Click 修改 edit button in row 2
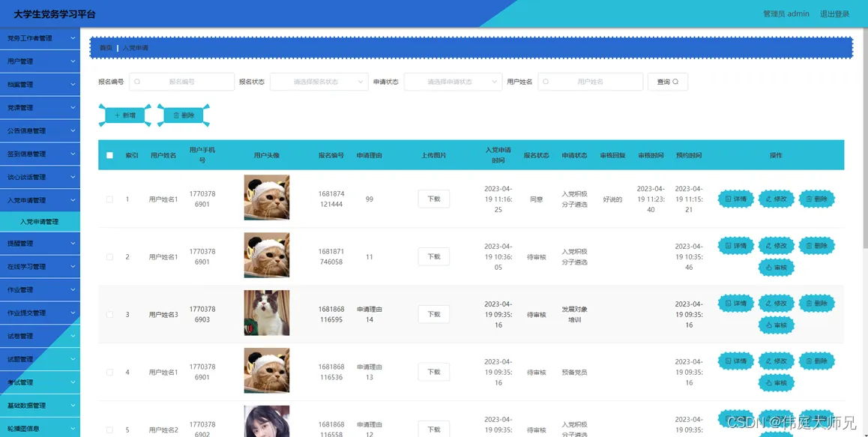 pyautogui.click(x=776, y=245)
